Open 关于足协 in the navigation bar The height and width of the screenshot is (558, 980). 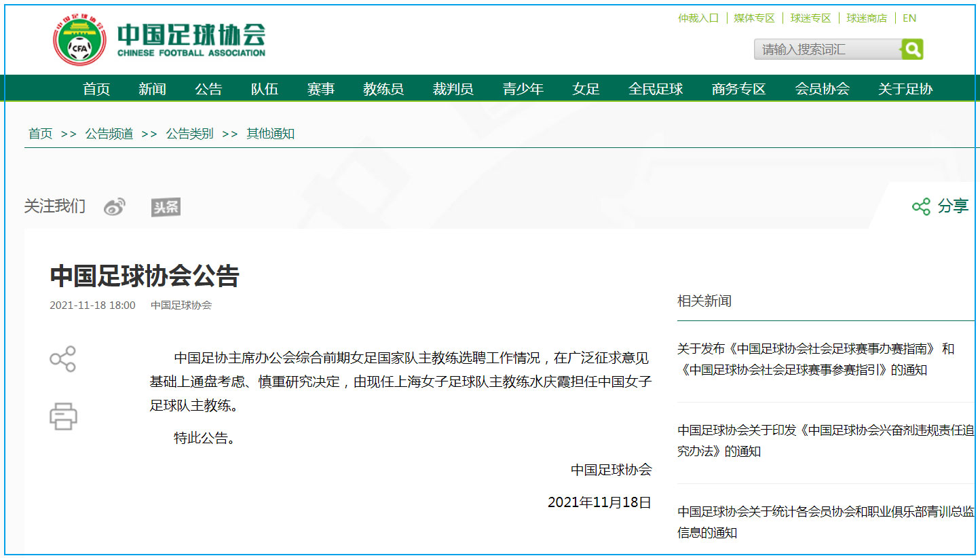[x=905, y=89]
